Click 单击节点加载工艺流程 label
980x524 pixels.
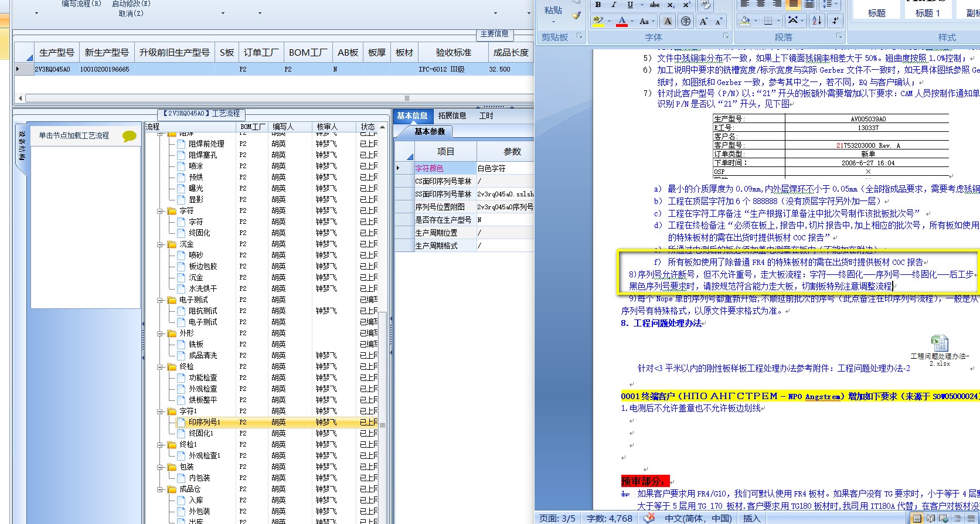(74, 135)
